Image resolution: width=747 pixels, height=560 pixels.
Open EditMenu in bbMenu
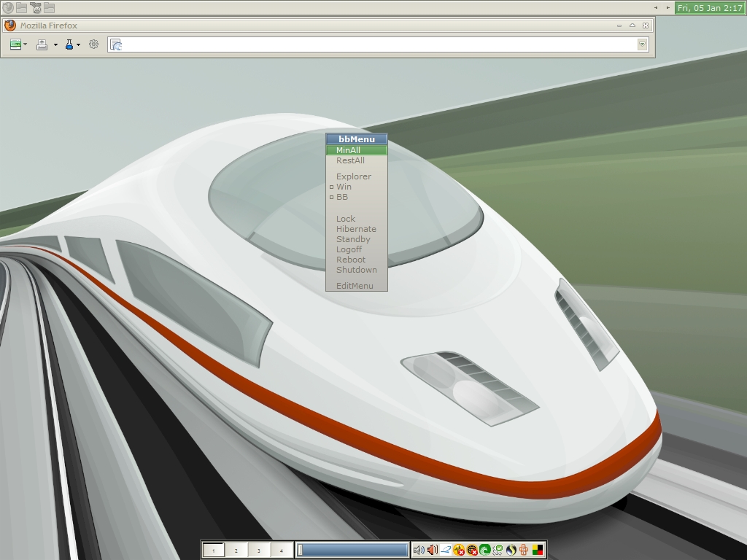[356, 286]
